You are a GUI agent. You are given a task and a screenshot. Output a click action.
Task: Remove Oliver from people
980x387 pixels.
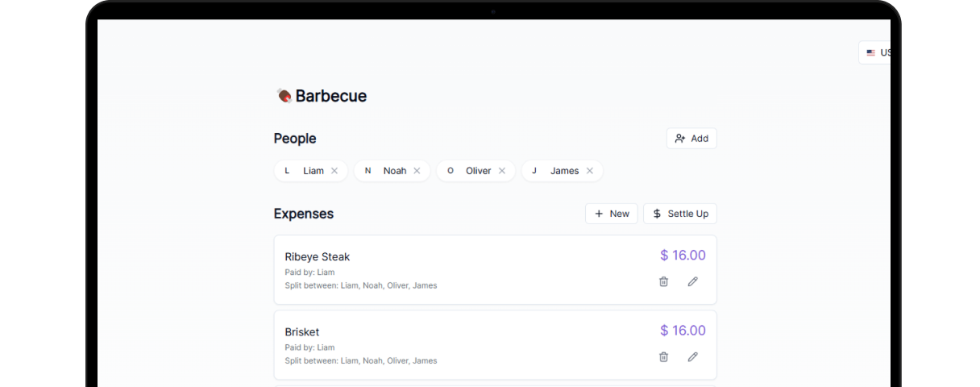(x=502, y=171)
